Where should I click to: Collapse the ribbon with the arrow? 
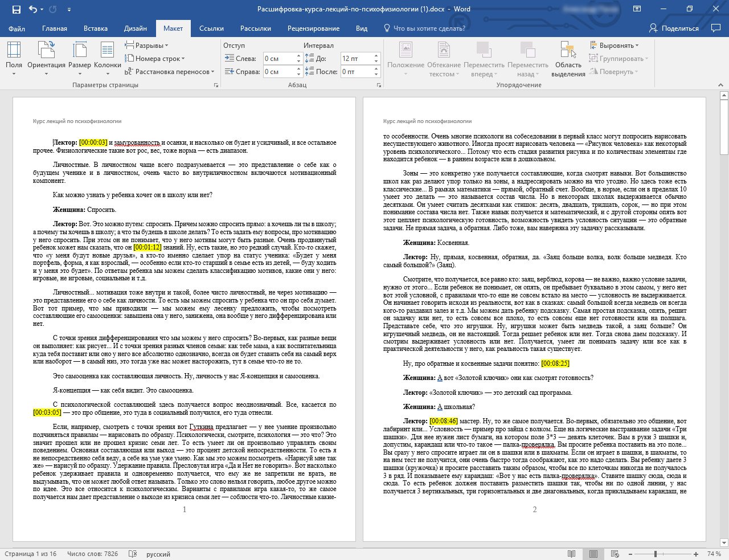click(x=722, y=85)
